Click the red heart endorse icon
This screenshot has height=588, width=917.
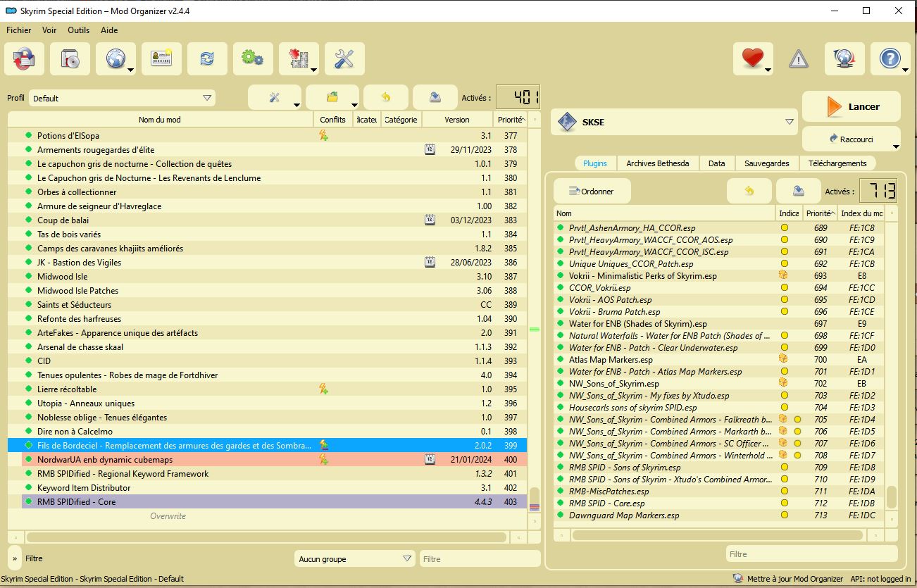pyautogui.click(x=752, y=58)
